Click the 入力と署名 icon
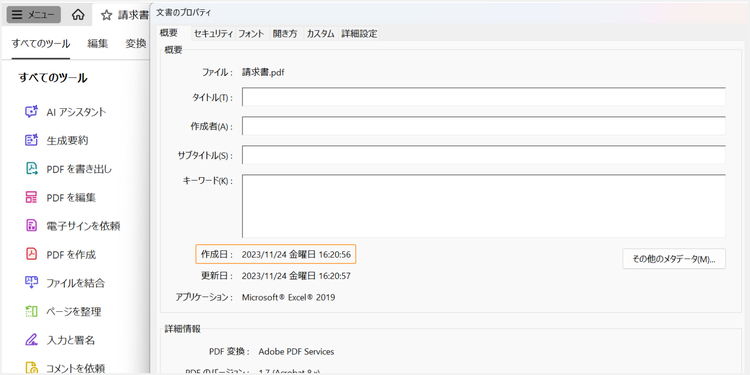 coord(31,340)
